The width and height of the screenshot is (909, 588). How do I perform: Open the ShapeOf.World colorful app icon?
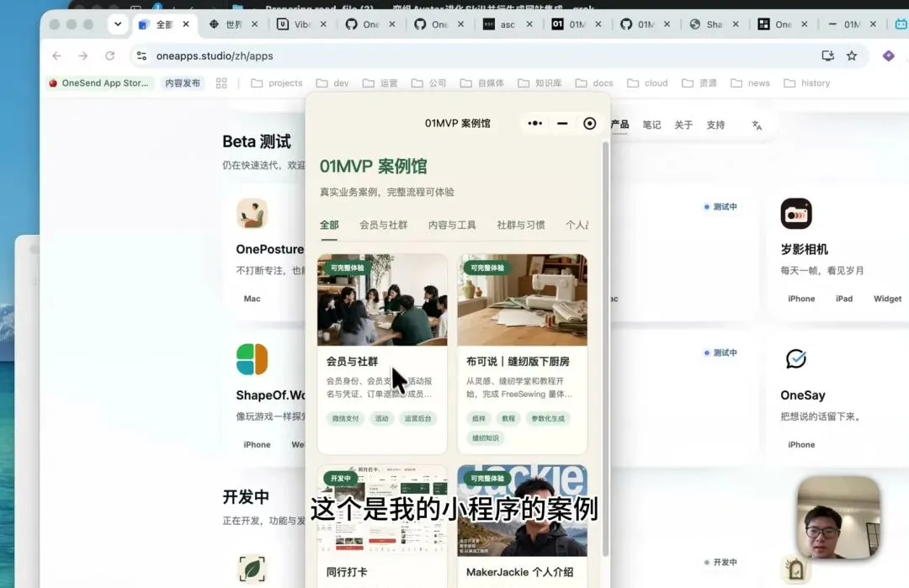pos(252,359)
